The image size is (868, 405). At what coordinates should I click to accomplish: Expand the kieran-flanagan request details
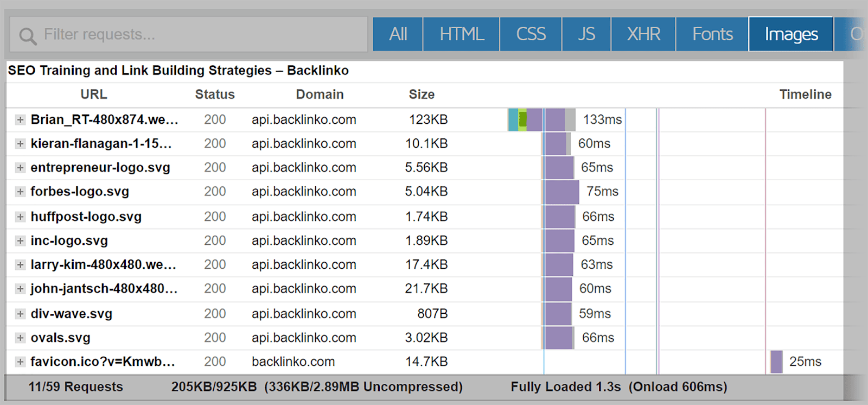tap(20, 144)
